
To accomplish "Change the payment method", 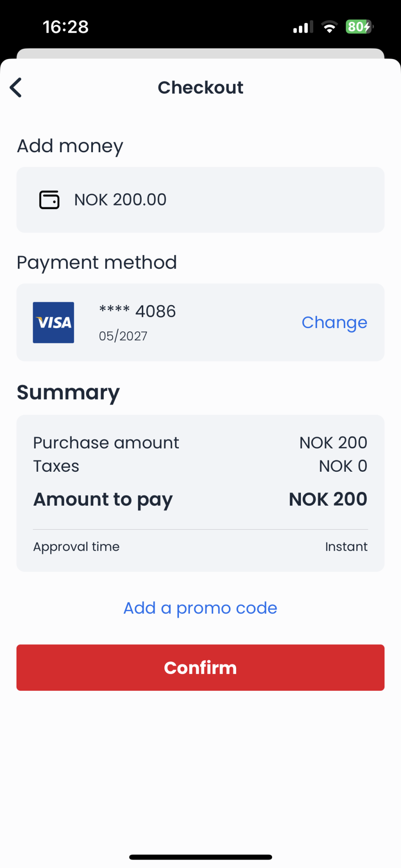I will pyautogui.click(x=334, y=323).
